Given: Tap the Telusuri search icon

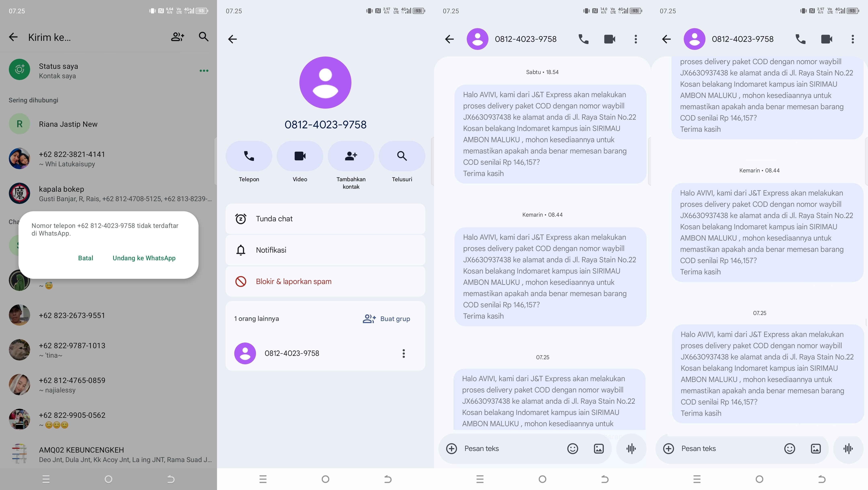Looking at the screenshot, I should click(402, 156).
